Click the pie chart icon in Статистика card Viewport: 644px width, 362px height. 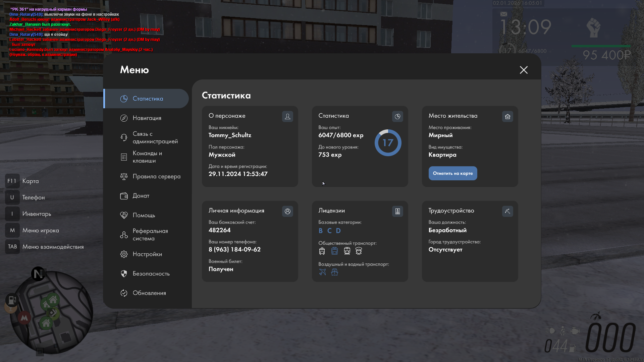click(x=397, y=116)
